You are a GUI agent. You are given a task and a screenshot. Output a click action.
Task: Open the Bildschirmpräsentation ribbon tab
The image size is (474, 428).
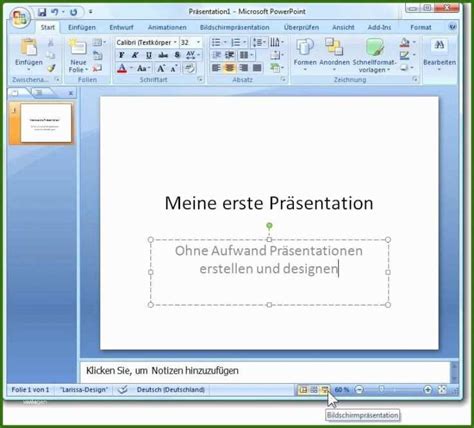click(x=234, y=27)
